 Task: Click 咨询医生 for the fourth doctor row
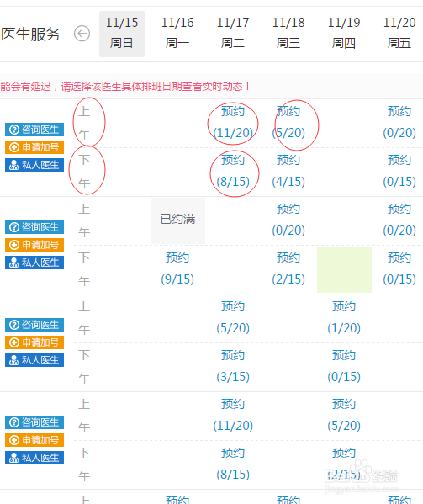34,422
